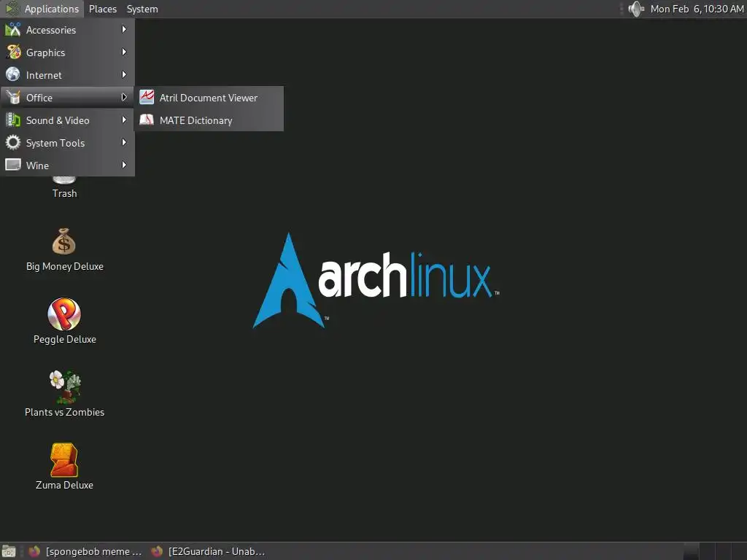Click the Office submenu arrow
747x560 pixels.
(x=124, y=97)
